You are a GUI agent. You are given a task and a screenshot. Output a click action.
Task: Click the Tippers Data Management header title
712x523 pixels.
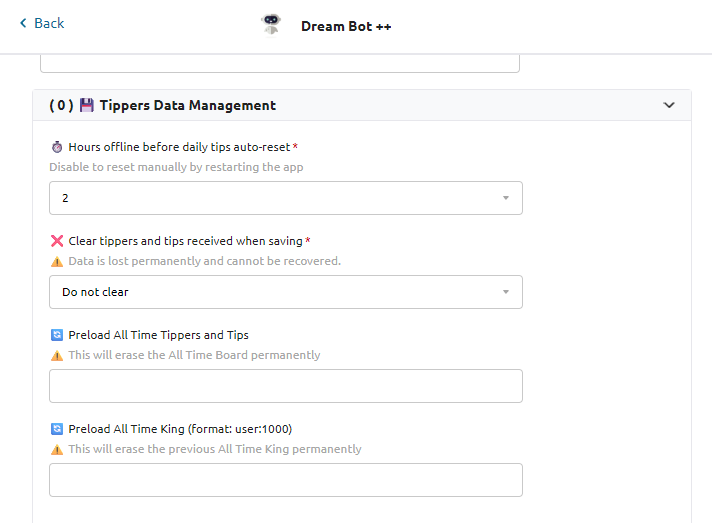pyautogui.click(x=188, y=105)
